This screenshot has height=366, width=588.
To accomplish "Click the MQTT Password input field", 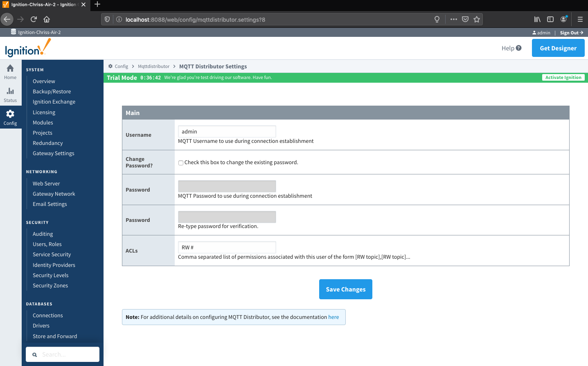I will click(227, 186).
